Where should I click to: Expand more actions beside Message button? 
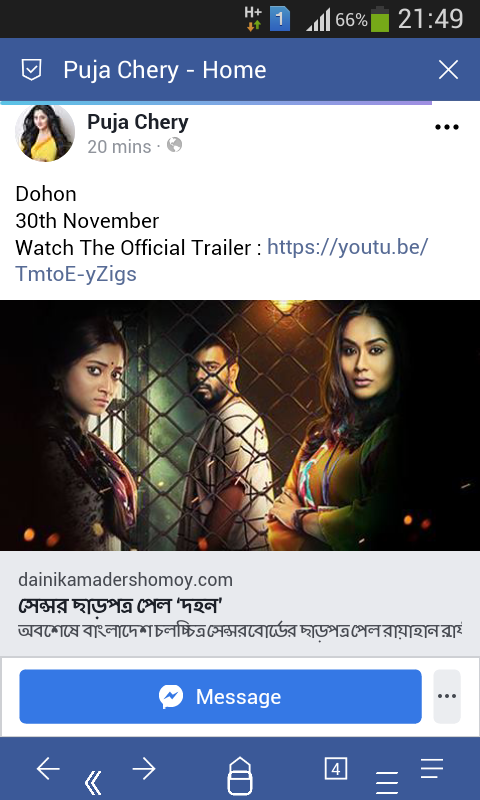tap(447, 696)
